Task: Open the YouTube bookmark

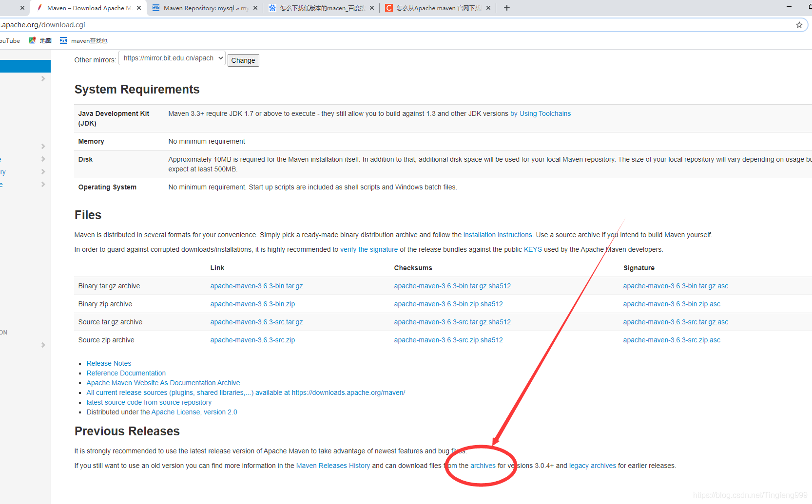Action: pos(10,40)
